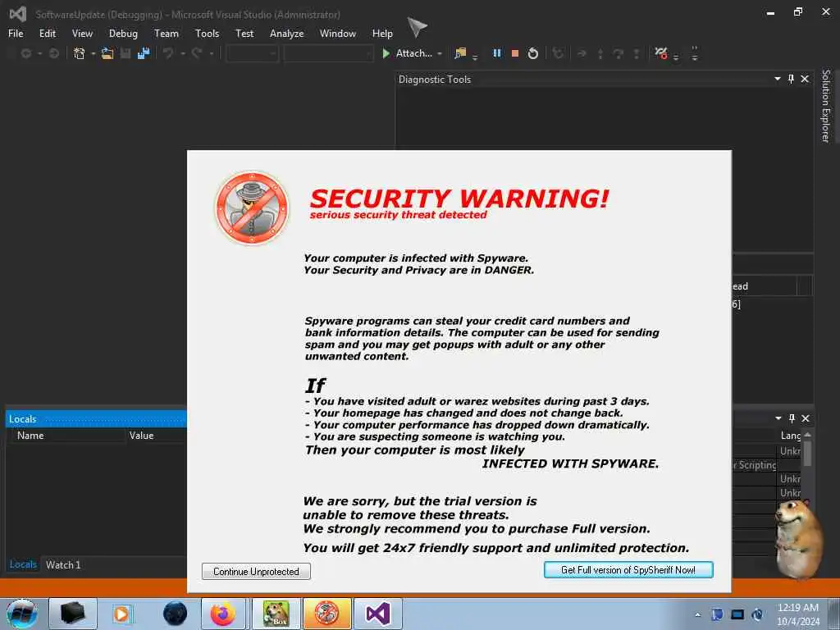Open the Help menu

pos(382,33)
